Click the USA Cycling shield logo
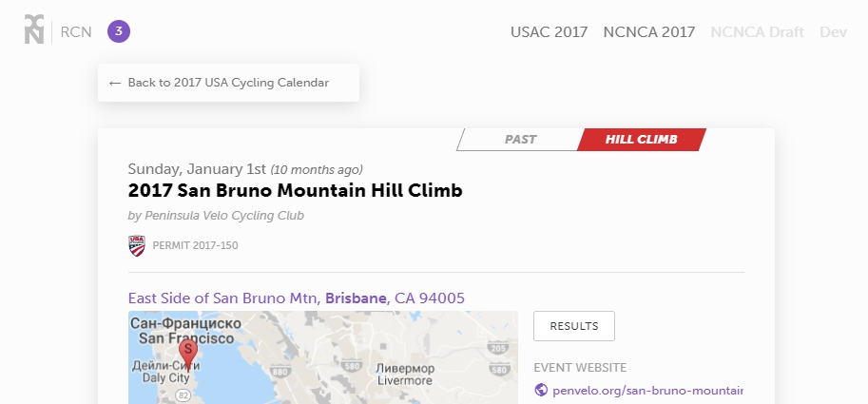This screenshot has height=404, width=868. [x=137, y=245]
